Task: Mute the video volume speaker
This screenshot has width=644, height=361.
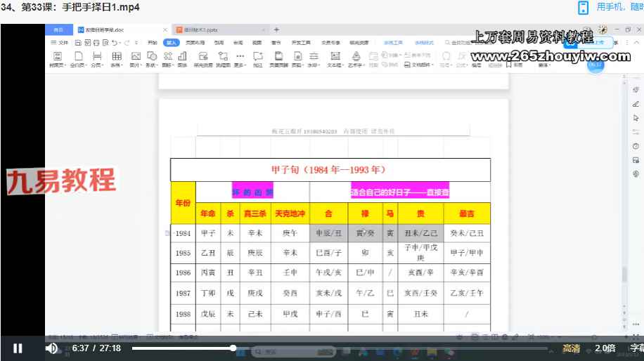Action: (x=52, y=348)
